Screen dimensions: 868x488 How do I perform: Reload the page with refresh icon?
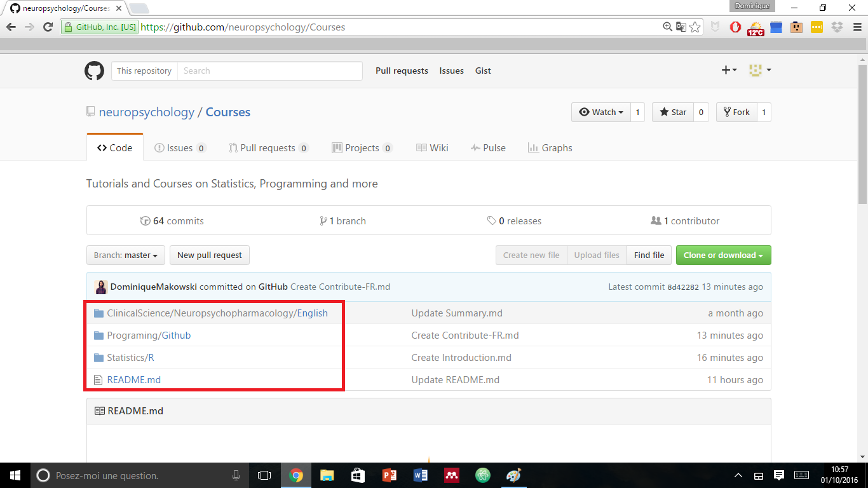48,27
